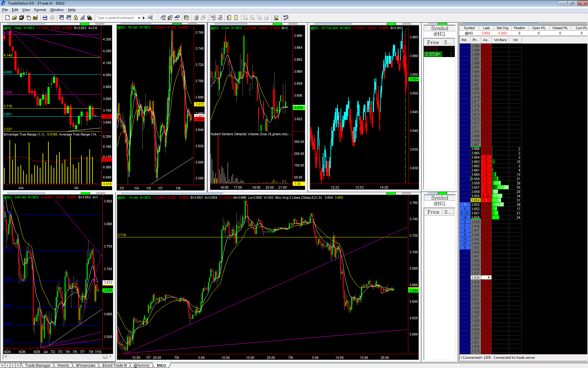Expand the symbol/command dropdown arrow
This screenshot has width=588, height=368.
(x=139, y=18)
